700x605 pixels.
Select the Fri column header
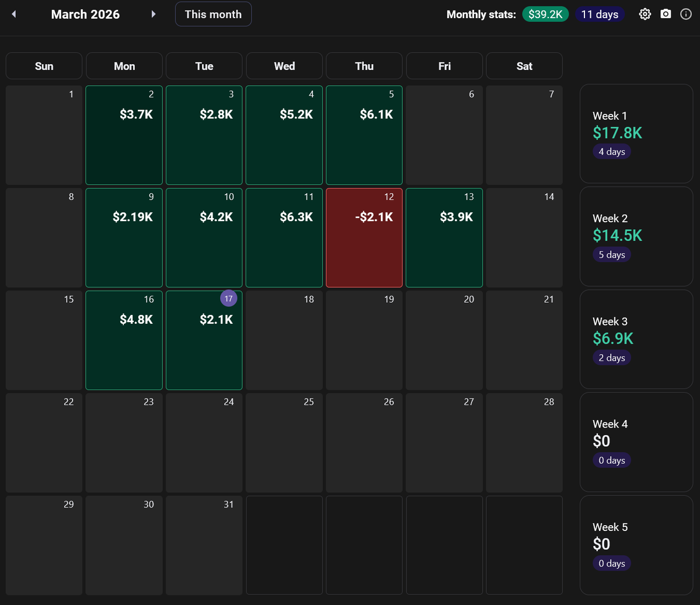click(444, 66)
